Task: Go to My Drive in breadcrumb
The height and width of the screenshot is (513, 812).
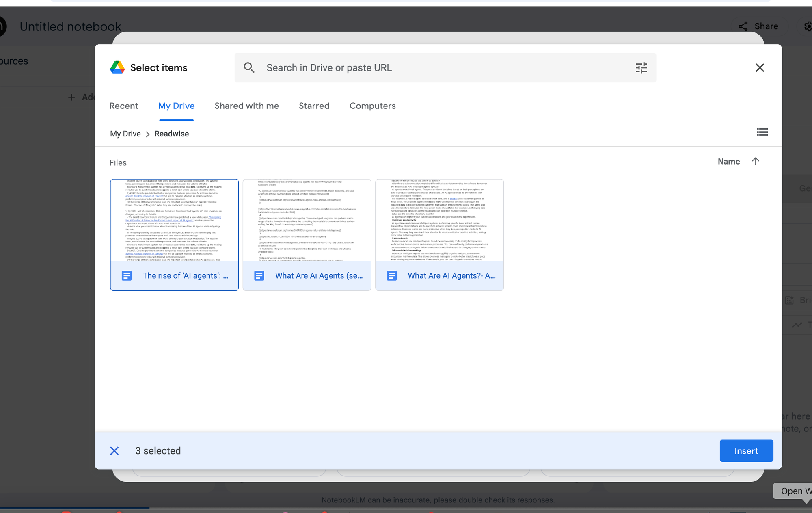Action: [125, 134]
